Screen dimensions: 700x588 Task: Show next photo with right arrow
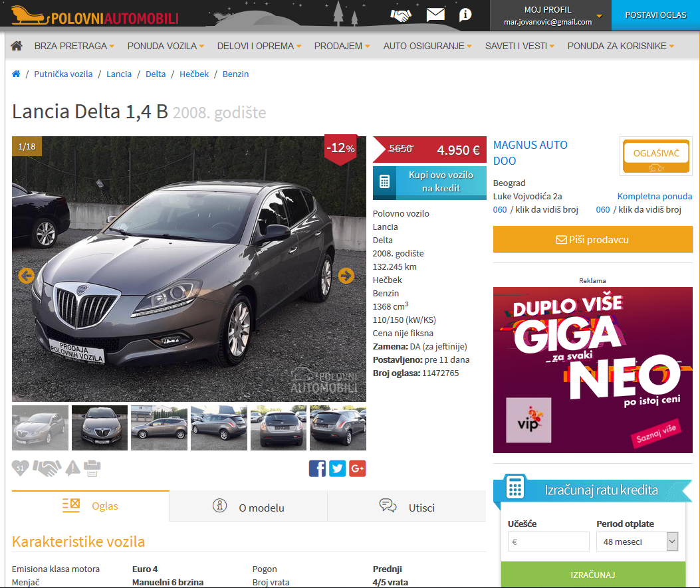pyautogui.click(x=346, y=276)
